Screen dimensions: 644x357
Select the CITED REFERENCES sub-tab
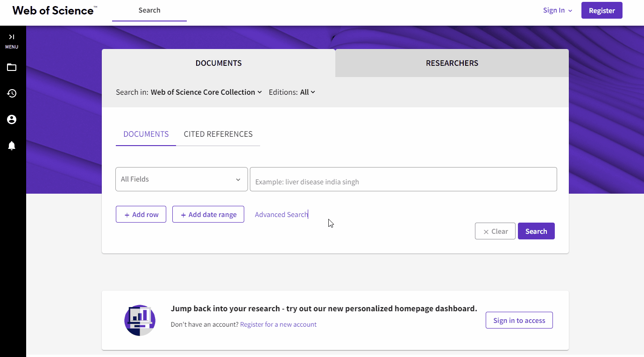coord(218,134)
